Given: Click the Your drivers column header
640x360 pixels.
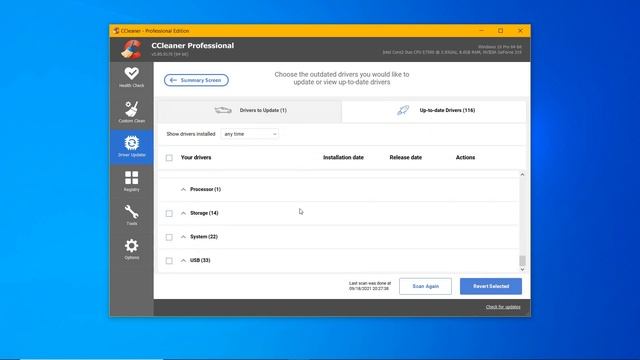Looking at the screenshot, I should [196, 158].
